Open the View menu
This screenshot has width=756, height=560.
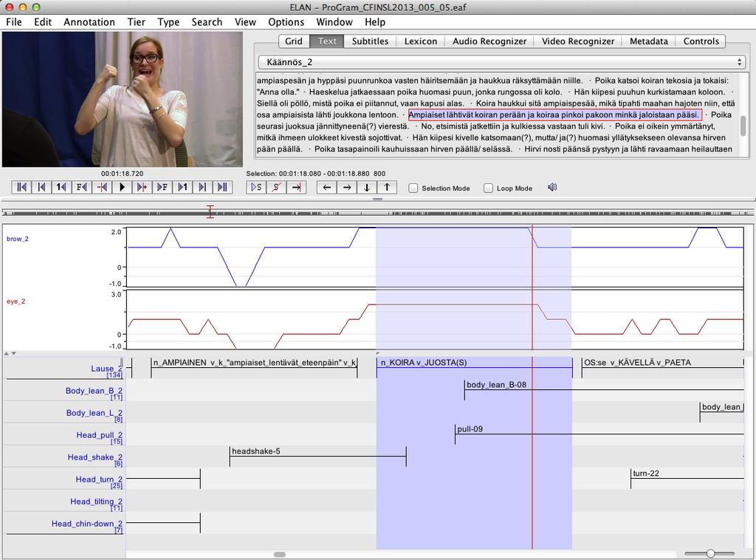[x=245, y=21]
